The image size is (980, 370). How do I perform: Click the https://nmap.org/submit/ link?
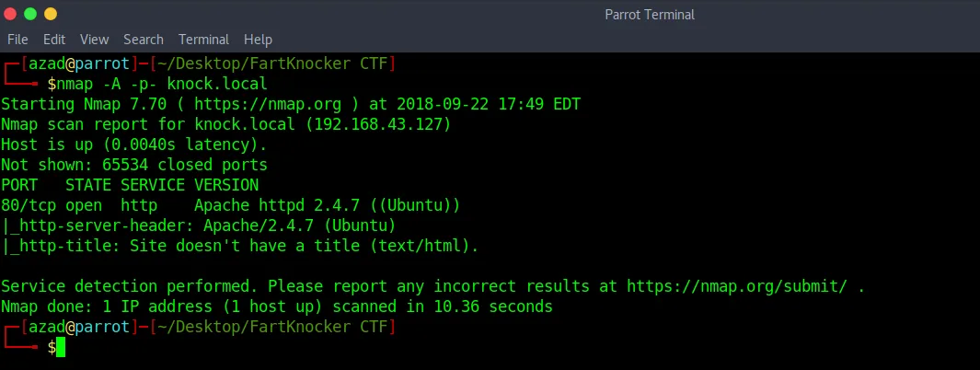click(x=737, y=286)
